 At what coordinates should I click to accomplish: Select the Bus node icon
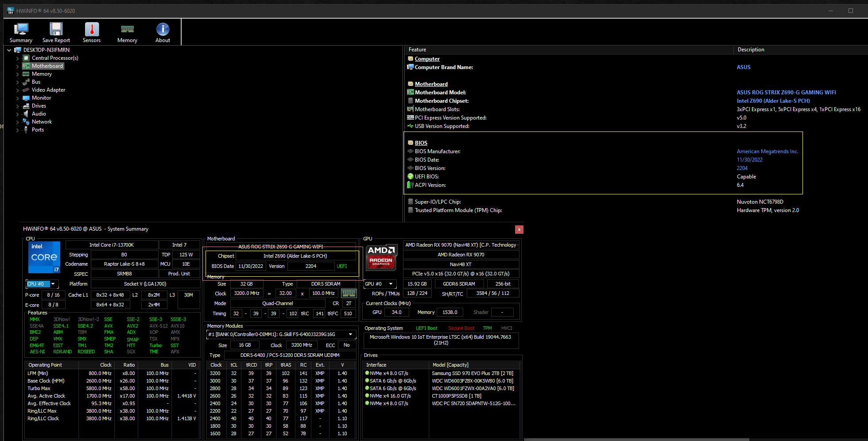[26, 82]
